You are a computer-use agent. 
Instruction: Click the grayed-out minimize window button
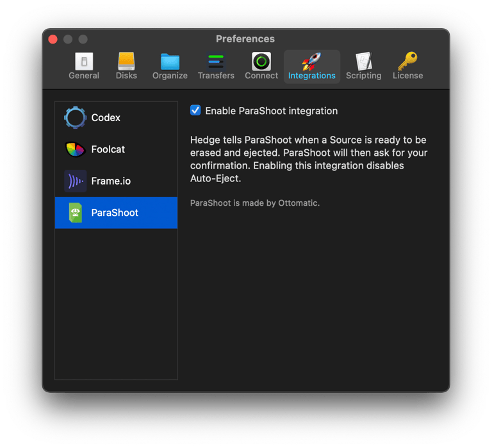[68, 39]
